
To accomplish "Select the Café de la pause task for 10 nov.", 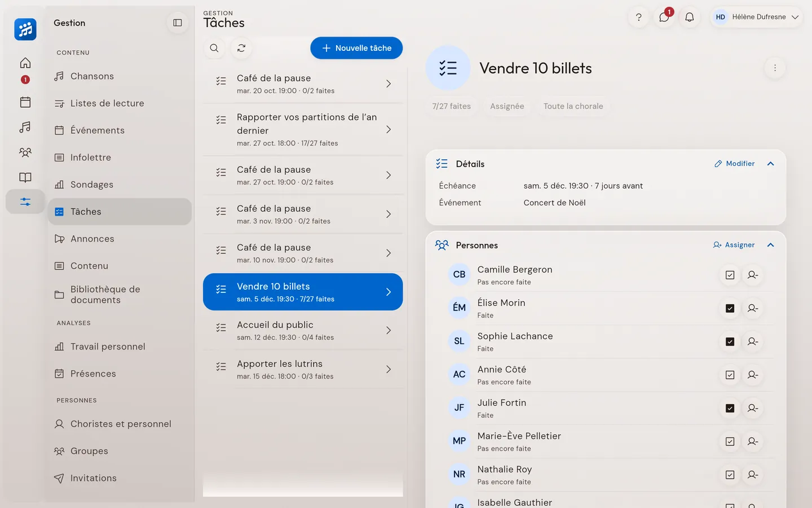I will click(303, 253).
